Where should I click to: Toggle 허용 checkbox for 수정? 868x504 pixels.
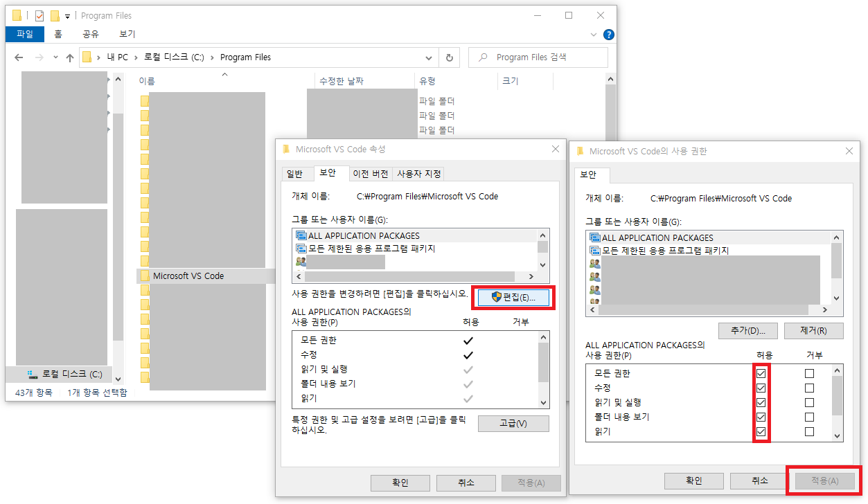(x=761, y=388)
